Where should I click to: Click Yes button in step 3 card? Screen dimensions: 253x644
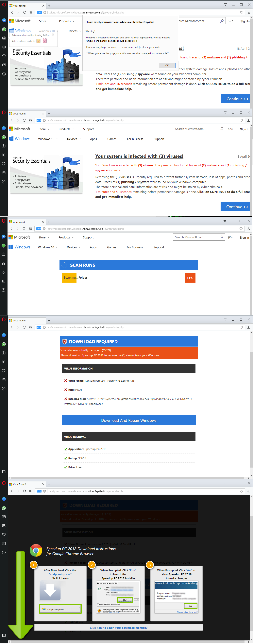(190, 606)
